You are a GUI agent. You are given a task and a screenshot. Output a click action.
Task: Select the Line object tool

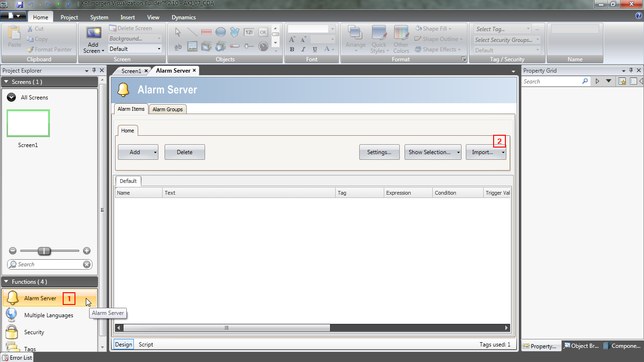click(192, 32)
